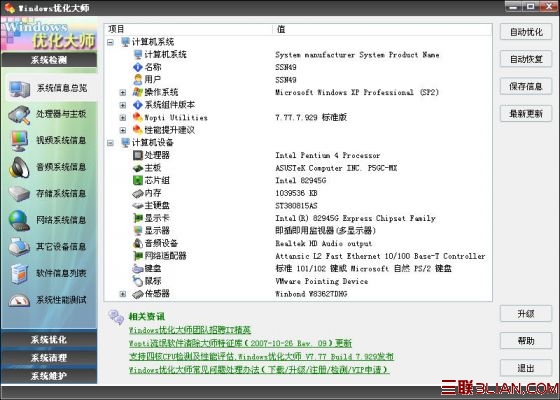Switch to the 系统检测 section tab
560x400 pixels.
[x=49, y=60]
